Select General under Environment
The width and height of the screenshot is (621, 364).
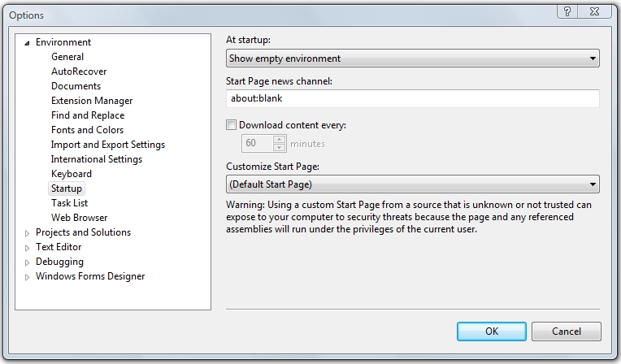coord(67,57)
